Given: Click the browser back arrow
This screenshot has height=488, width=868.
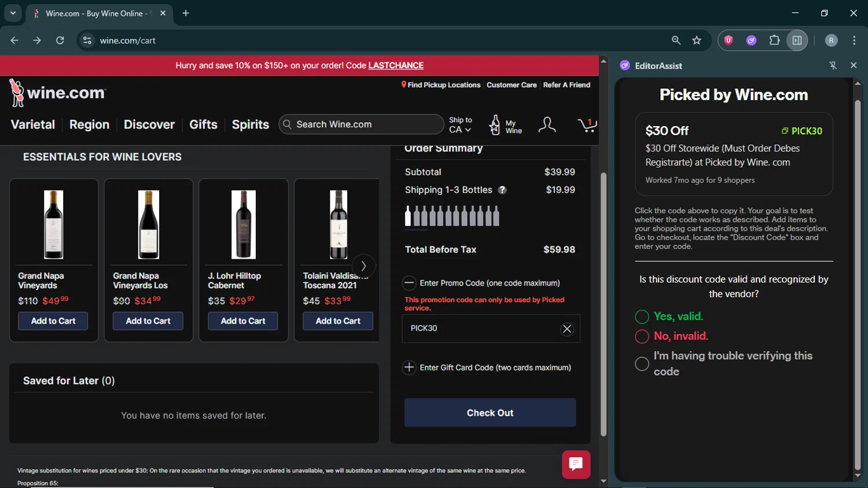Looking at the screenshot, I should 14,41.
